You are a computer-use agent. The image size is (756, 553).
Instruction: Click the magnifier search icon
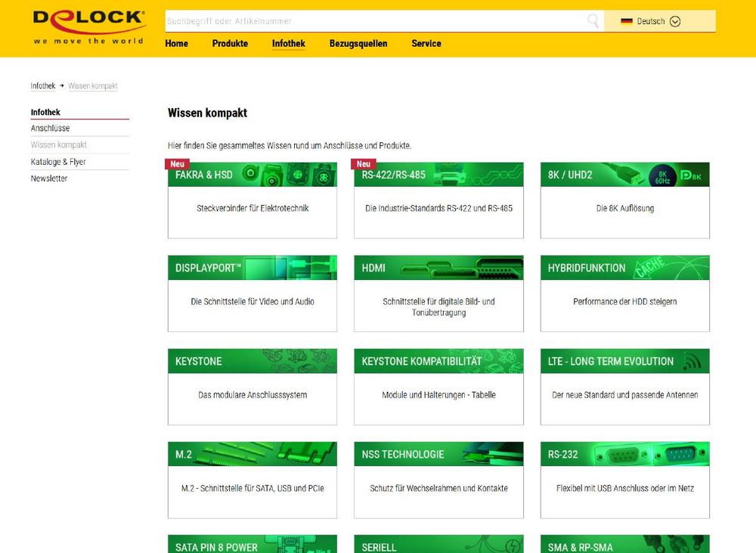point(593,21)
